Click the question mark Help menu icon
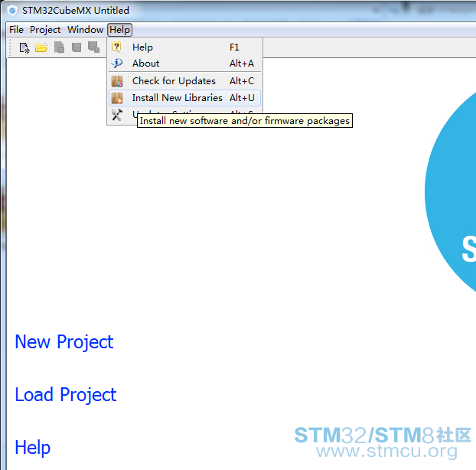This screenshot has width=476, height=470. tap(116, 47)
